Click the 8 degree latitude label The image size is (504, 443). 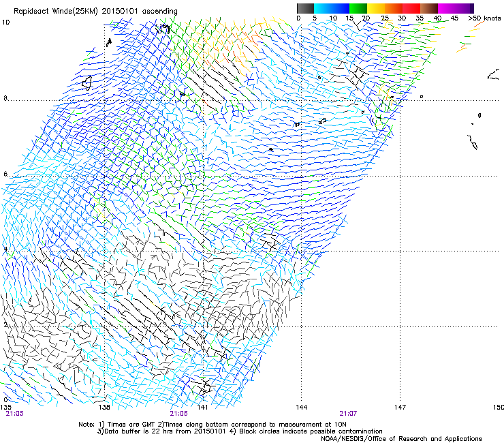tap(5, 98)
